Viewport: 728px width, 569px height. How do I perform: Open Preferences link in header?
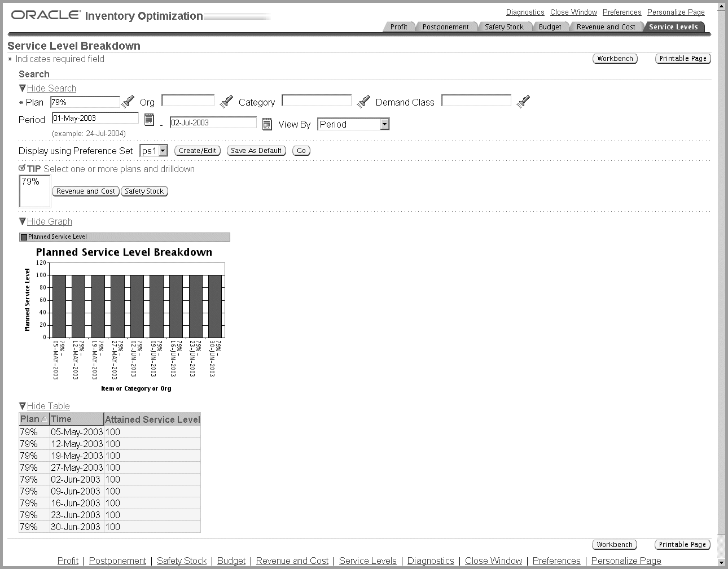click(622, 12)
